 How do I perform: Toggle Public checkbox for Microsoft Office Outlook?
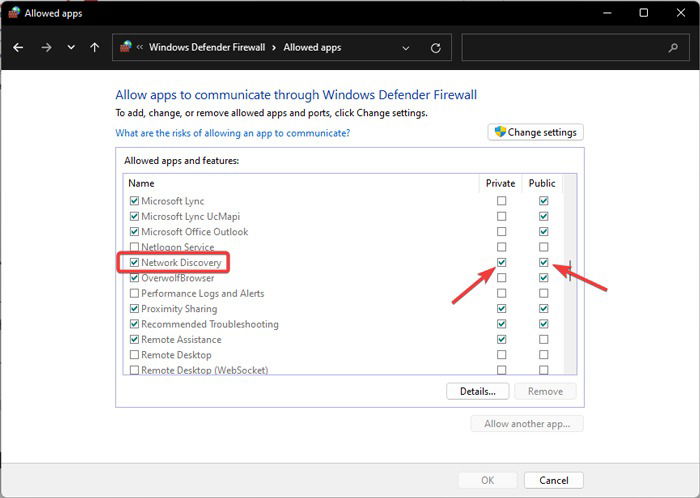point(543,232)
